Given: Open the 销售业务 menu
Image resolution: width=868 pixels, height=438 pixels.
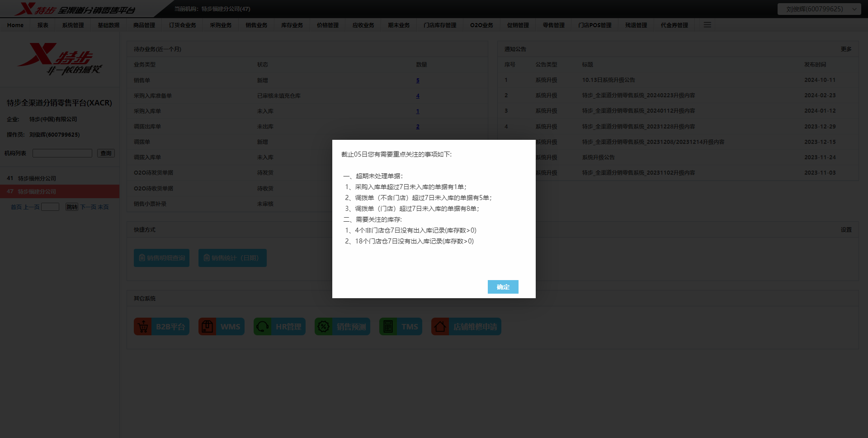Looking at the screenshot, I should point(256,25).
